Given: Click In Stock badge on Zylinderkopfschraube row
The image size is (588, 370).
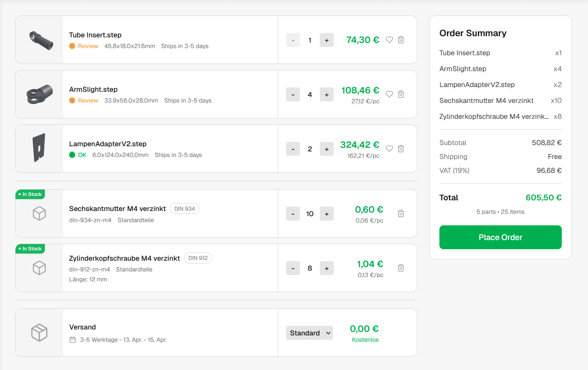Looking at the screenshot, I should click(x=30, y=249).
